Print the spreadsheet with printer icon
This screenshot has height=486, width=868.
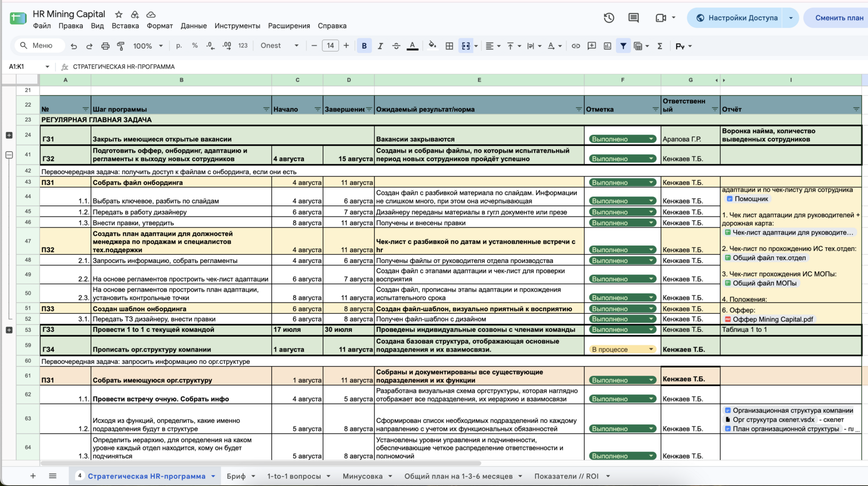pos(105,46)
